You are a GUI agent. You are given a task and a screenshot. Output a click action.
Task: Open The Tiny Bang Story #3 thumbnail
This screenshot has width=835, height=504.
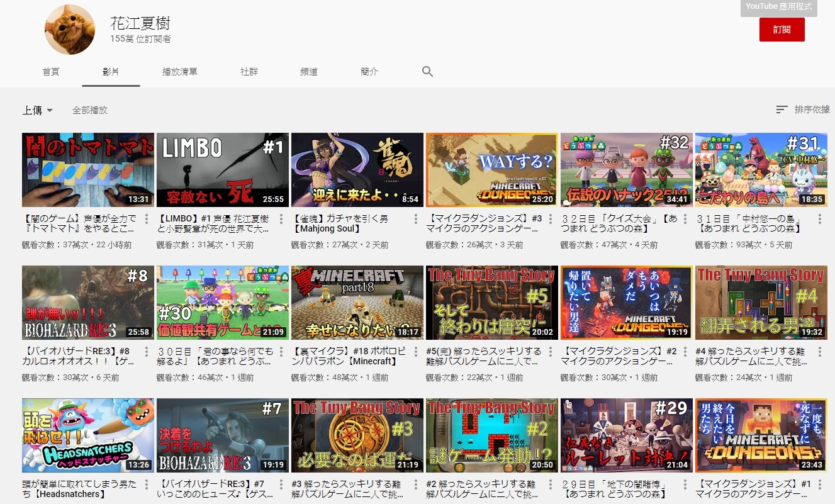tap(357, 435)
